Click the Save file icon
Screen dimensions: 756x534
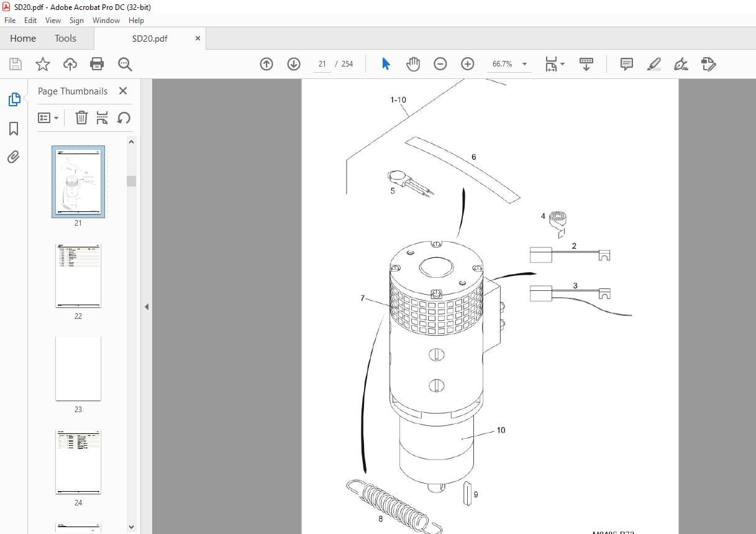click(x=16, y=64)
